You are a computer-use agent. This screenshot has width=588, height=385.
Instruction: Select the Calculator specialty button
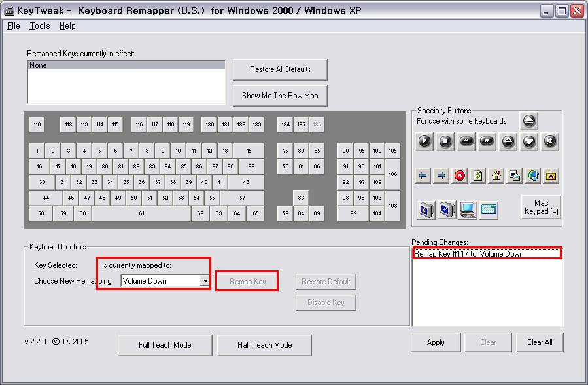(488, 210)
